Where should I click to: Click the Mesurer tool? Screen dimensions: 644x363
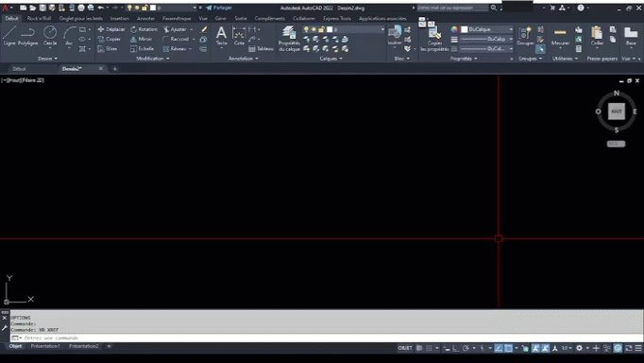(x=560, y=36)
